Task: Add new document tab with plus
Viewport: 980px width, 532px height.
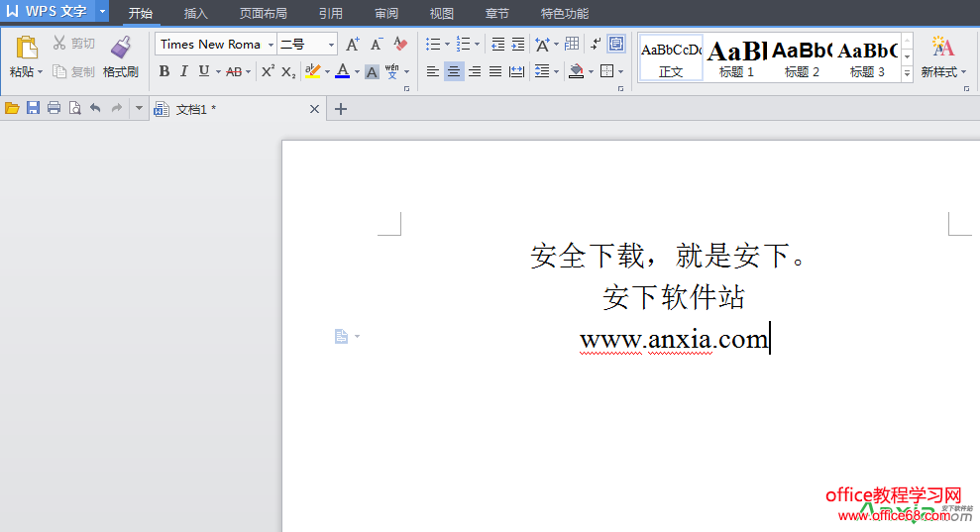Action: pyautogui.click(x=341, y=109)
